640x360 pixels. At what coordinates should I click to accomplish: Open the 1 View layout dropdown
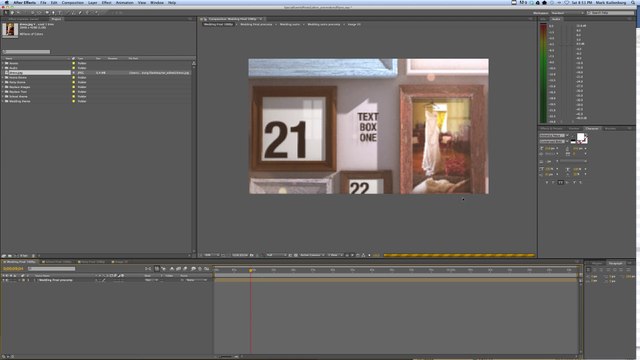[336, 255]
